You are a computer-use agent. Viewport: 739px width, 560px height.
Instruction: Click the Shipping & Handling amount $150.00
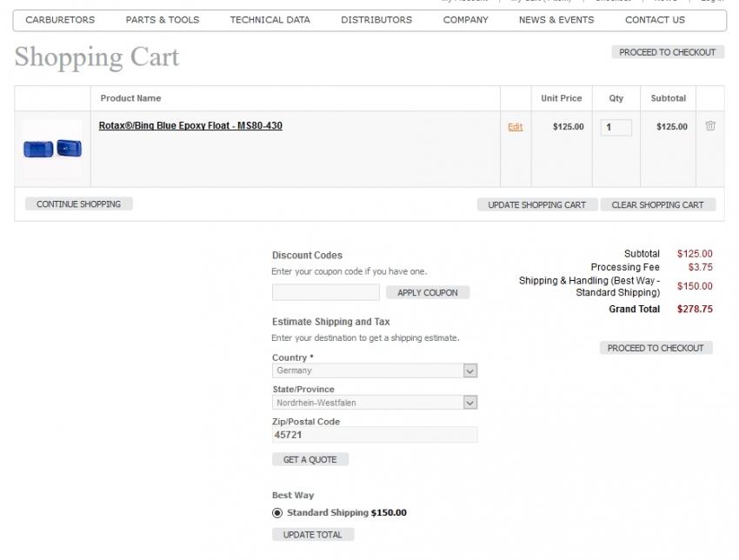[695, 286]
